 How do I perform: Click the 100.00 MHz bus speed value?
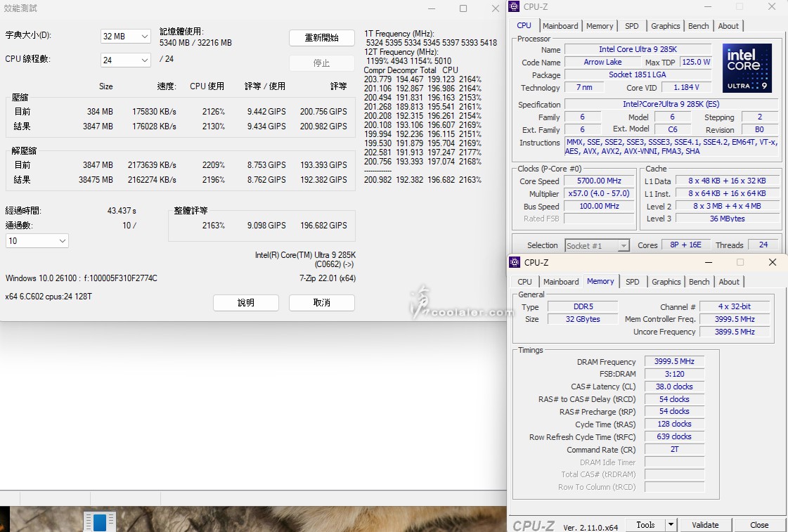(x=599, y=206)
